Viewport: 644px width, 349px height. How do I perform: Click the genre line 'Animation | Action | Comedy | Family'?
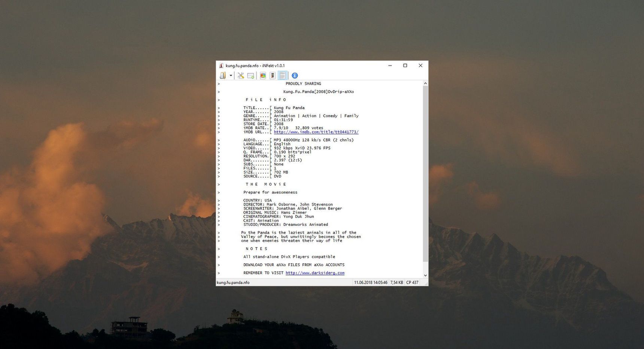[316, 116]
